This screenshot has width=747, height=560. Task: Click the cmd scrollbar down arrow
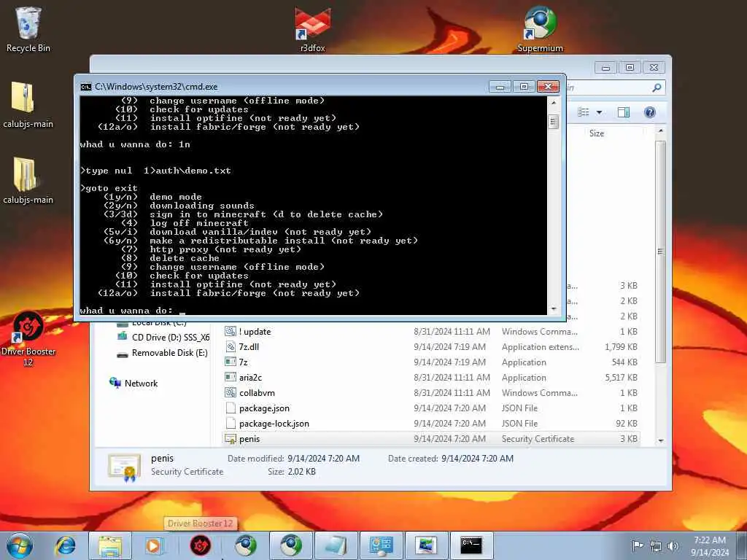click(x=554, y=309)
